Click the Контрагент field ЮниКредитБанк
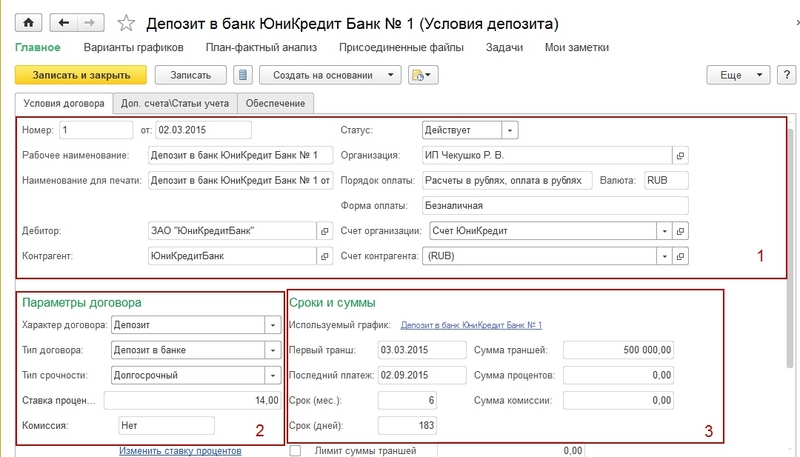This screenshot has height=457, width=800. 232,256
